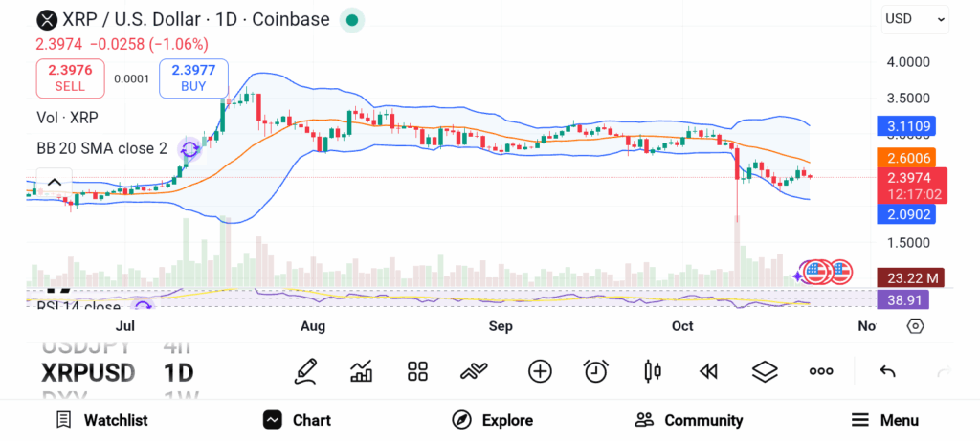Open the Watchlist tab
Image resolution: width=980 pixels, height=441 pixels.
point(101,420)
